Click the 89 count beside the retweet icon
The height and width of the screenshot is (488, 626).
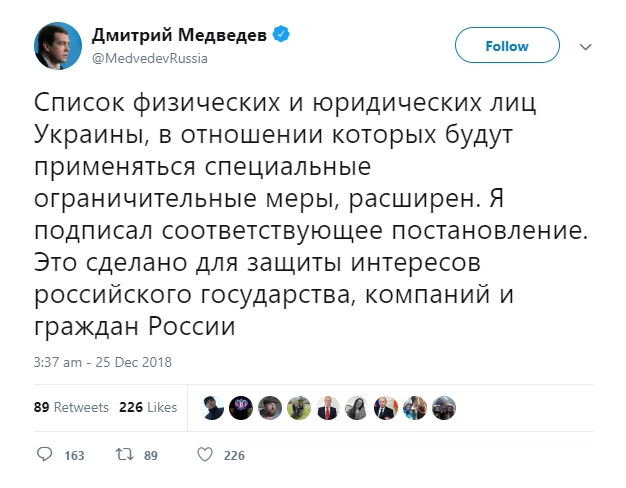point(152,456)
